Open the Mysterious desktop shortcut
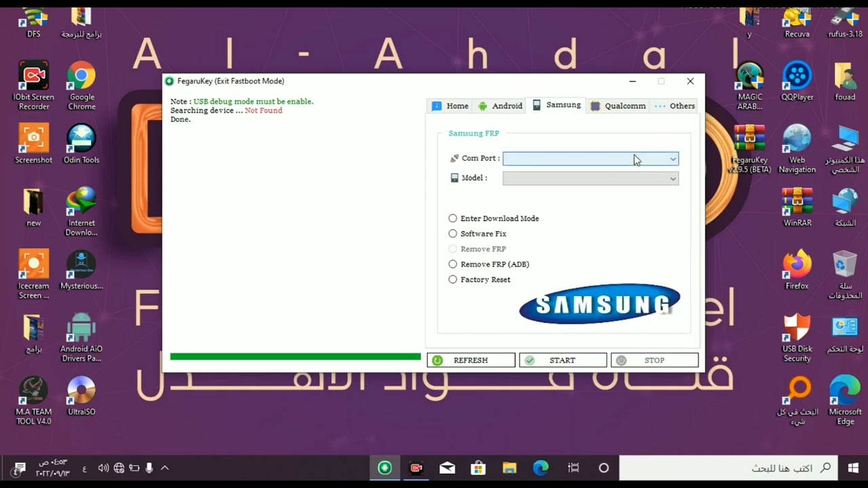 [81, 270]
